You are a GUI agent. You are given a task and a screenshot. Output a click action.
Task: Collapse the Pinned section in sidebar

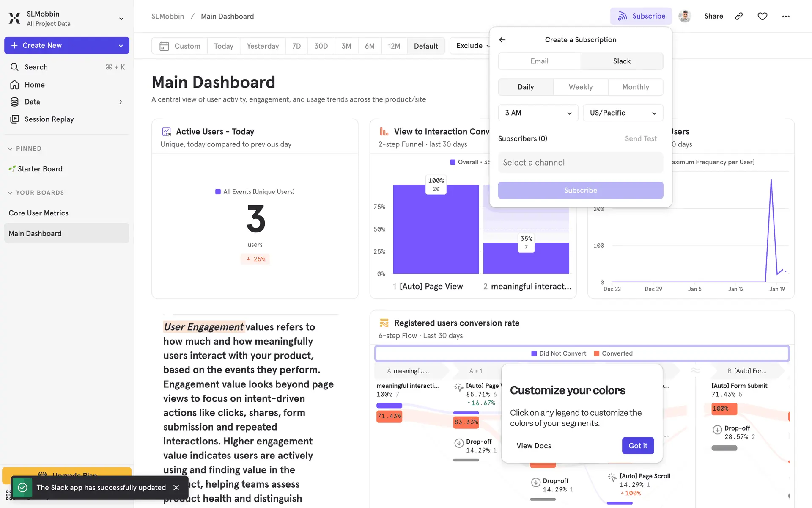click(x=10, y=149)
